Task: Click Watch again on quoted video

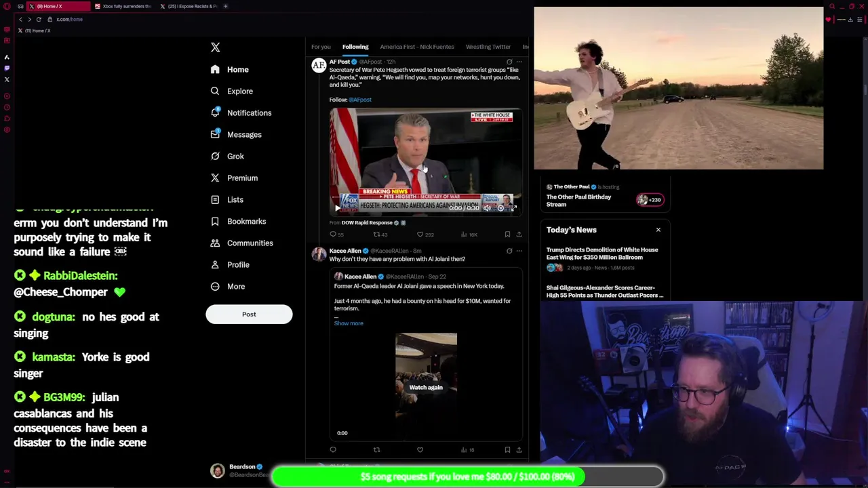Action: 426,388
